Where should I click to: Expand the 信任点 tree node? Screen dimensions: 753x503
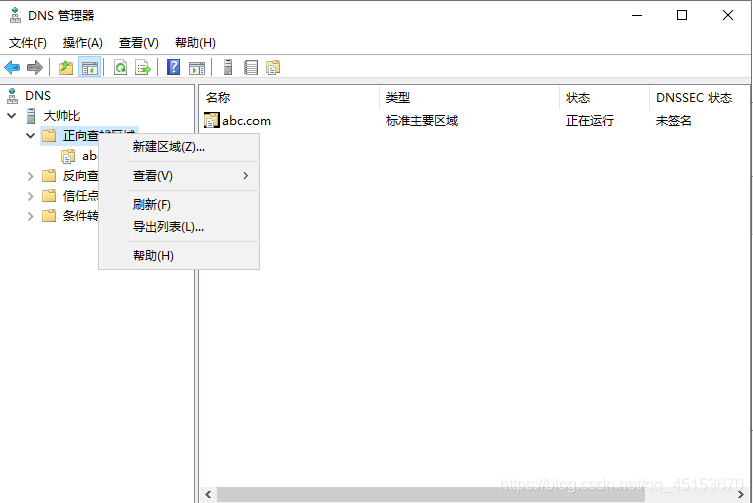[x=30, y=196]
